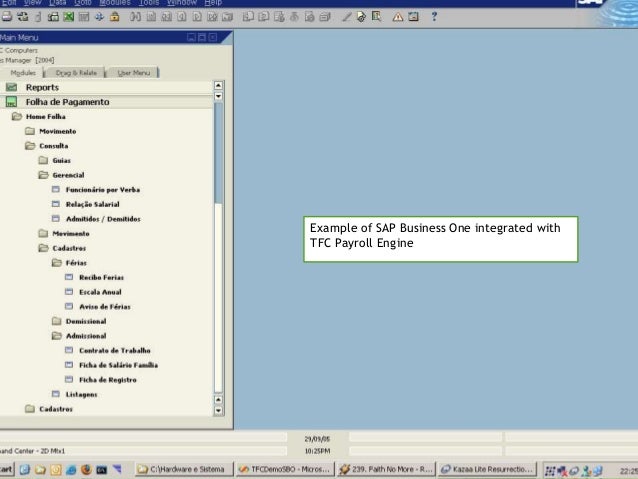
Task: Open Ficha de Salário Família item
Action: [x=118, y=365]
